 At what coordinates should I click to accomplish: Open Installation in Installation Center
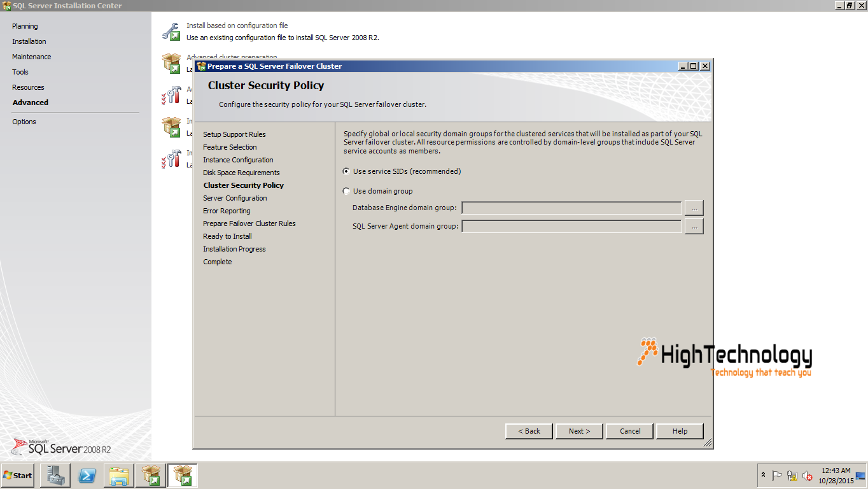pyautogui.click(x=29, y=41)
